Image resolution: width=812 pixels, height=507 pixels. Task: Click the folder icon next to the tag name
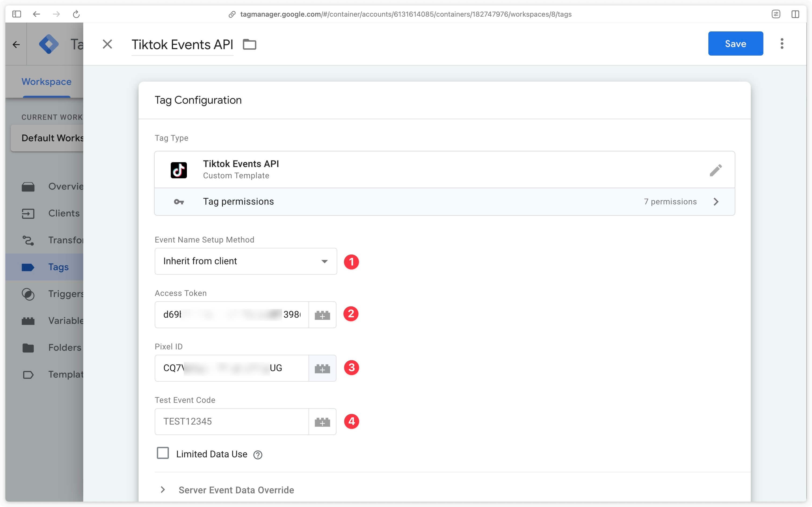click(249, 44)
